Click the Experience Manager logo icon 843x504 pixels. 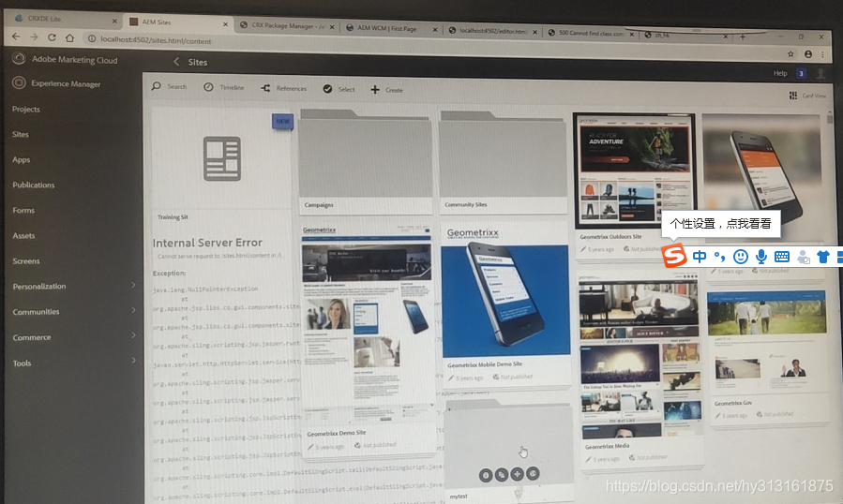[x=19, y=82]
